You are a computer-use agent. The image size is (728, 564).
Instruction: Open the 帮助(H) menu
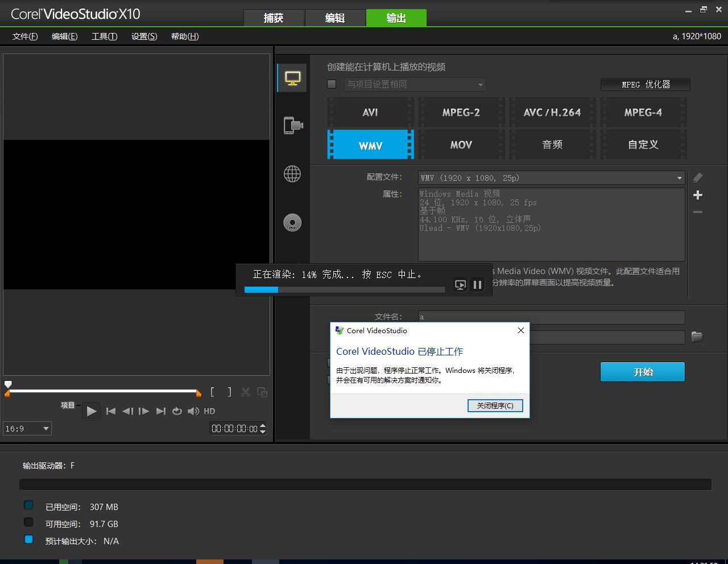tap(185, 36)
